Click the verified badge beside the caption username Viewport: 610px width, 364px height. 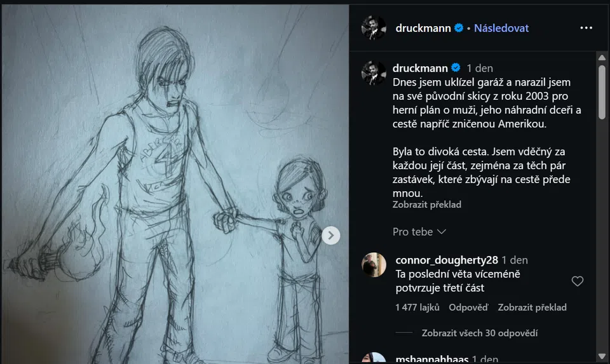tap(456, 68)
